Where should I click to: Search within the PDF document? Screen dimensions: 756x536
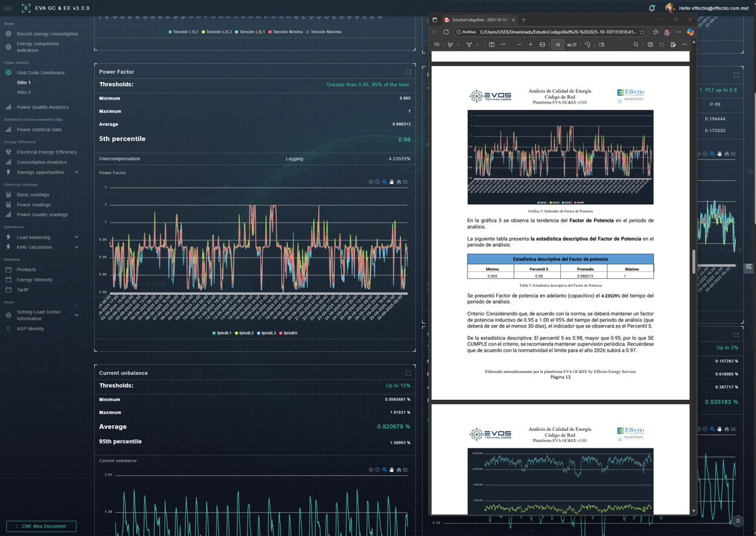click(635, 44)
